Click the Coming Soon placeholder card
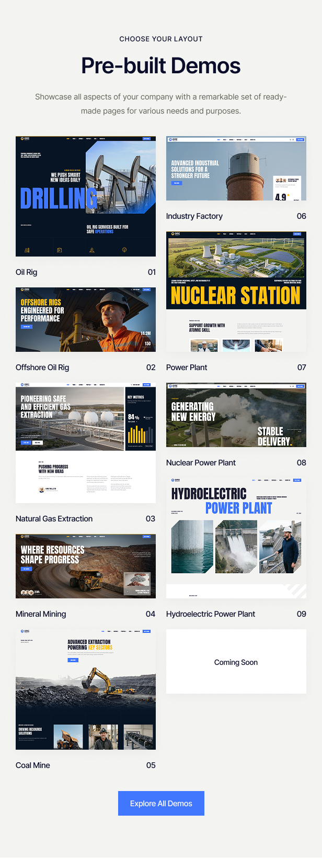Screen dimensions: 322x868 click(236, 662)
